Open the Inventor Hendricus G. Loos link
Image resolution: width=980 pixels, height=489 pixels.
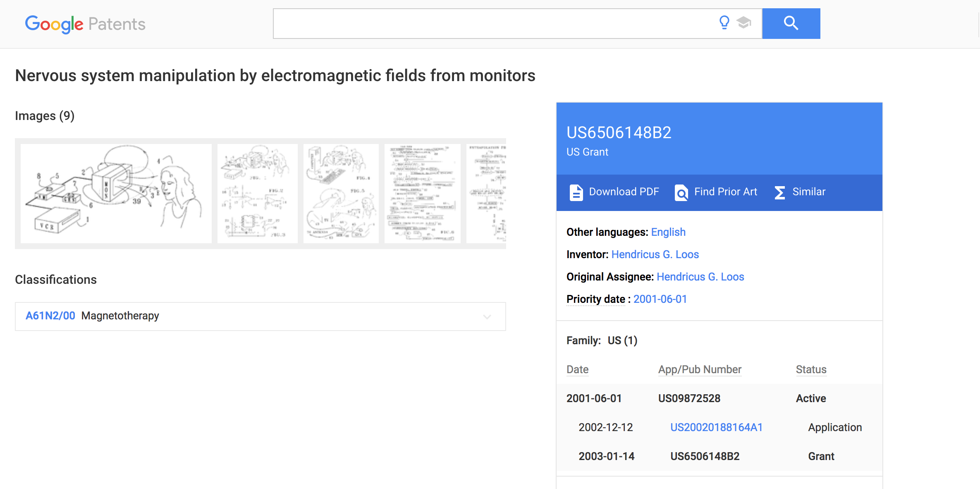click(655, 254)
